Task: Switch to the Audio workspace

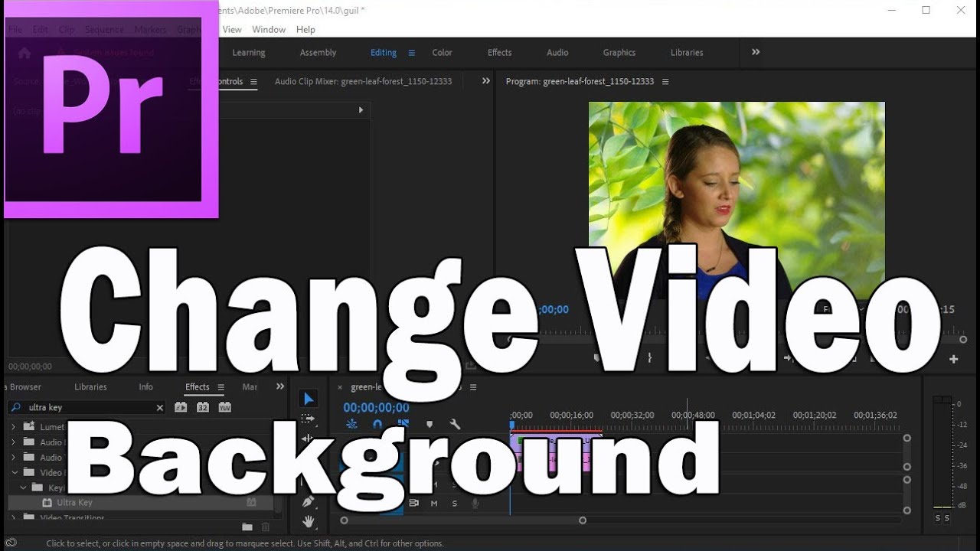Action: [557, 53]
